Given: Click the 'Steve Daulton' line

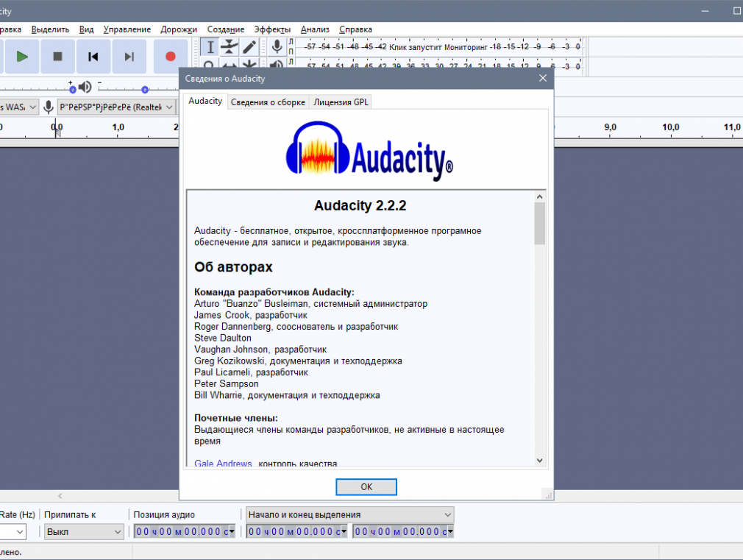Looking at the screenshot, I should click(223, 338).
